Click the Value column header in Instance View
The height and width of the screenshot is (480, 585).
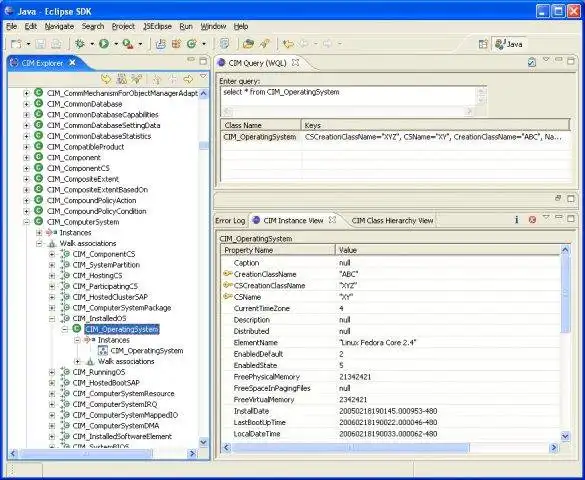click(448, 250)
